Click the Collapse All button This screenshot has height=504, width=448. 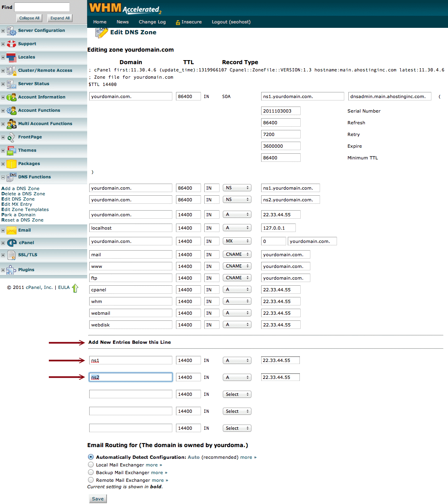(29, 18)
